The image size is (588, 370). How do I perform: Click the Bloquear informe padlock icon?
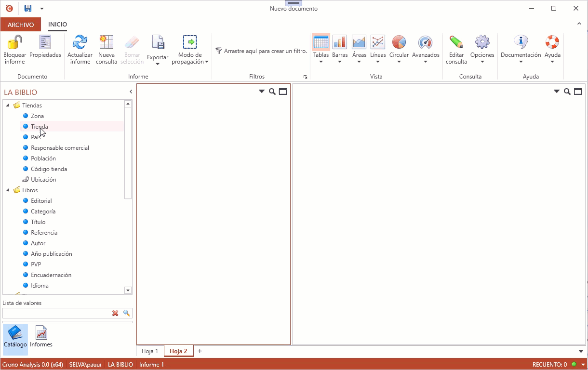pyautogui.click(x=14, y=43)
